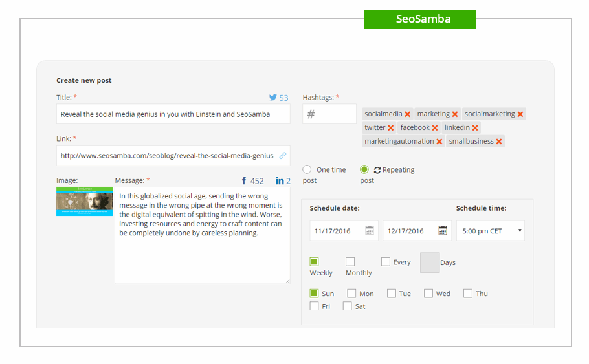Toggle the Weekly checkbox
This screenshot has width=589, height=364.
[x=314, y=262]
